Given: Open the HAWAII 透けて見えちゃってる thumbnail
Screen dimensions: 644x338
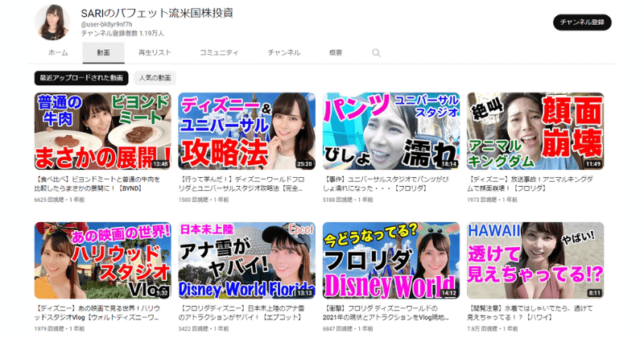Looking at the screenshot, I should click(535, 261).
